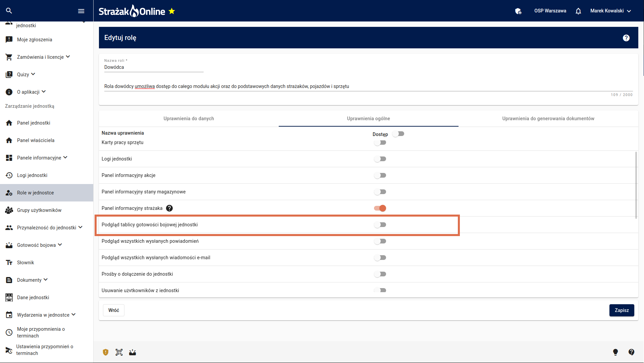
Task: Click the Moje przypomnienia clock icon
Action: [x=9, y=332]
